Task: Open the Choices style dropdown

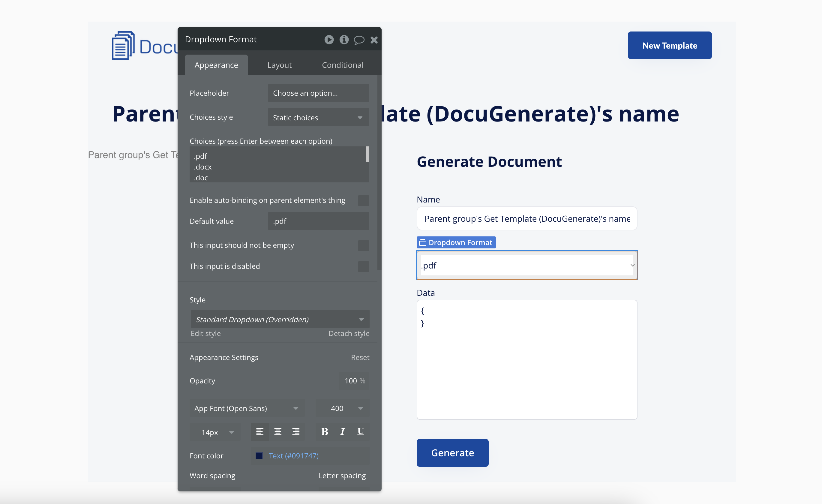Action: point(318,117)
